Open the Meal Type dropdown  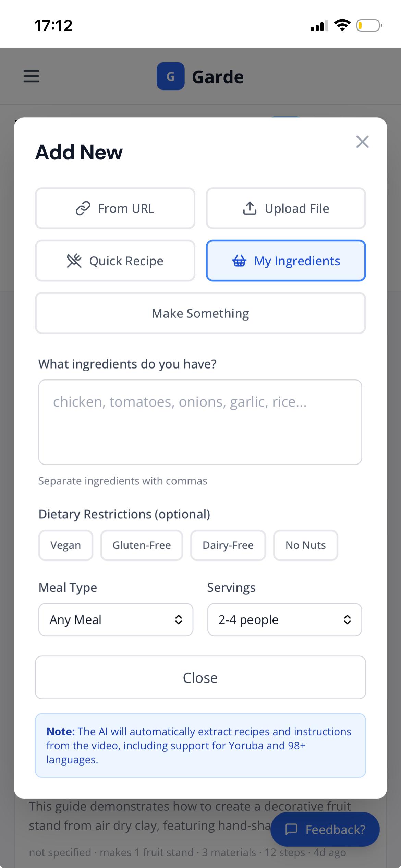[x=116, y=619]
